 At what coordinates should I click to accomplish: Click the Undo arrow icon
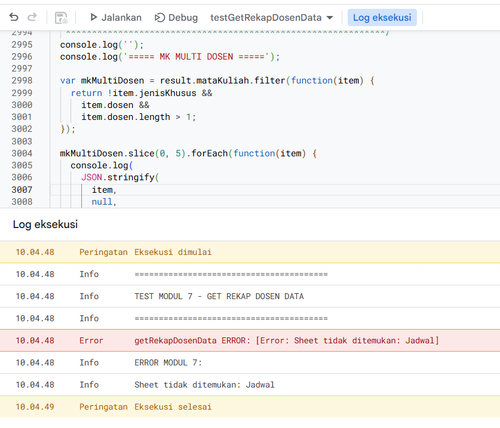[14, 17]
